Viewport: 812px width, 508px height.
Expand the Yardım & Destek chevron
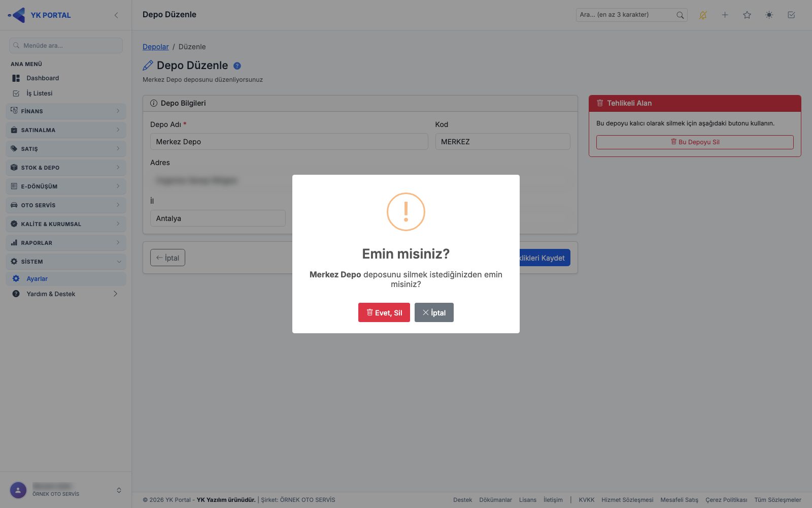pos(116,294)
